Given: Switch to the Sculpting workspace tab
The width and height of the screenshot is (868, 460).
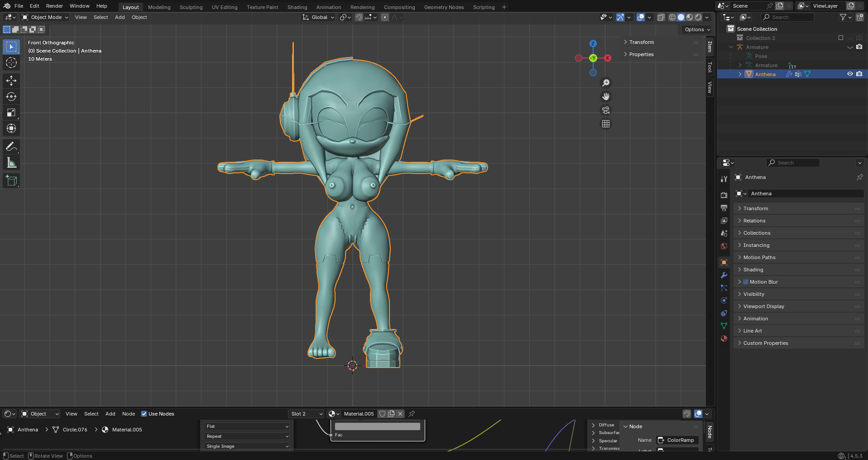Looking at the screenshot, I should (191, 7).
